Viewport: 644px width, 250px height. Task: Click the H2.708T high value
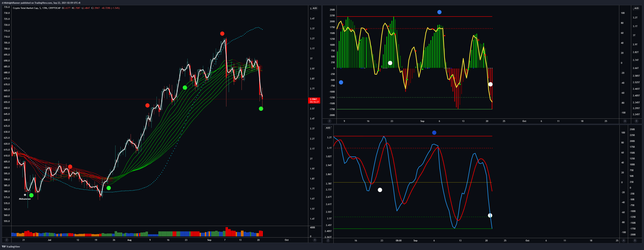(76, 8)
